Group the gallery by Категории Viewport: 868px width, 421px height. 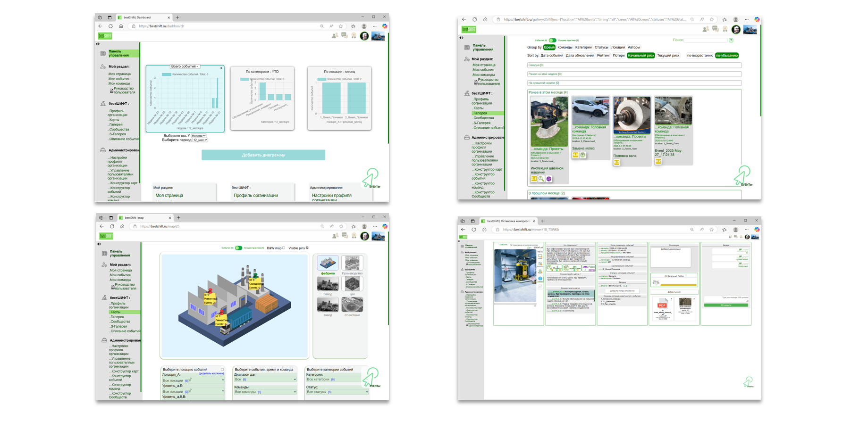pyautogui.click(x=583, y=47)
